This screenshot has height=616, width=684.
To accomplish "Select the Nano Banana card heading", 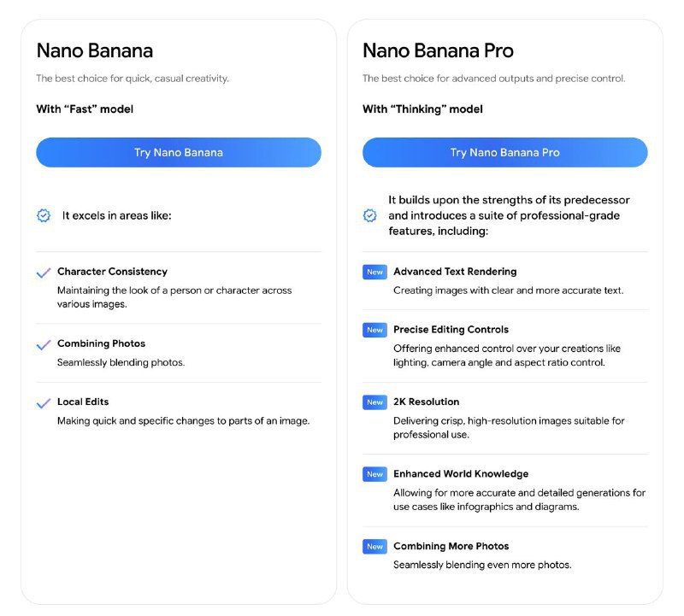I will click(x=94, y=51).
